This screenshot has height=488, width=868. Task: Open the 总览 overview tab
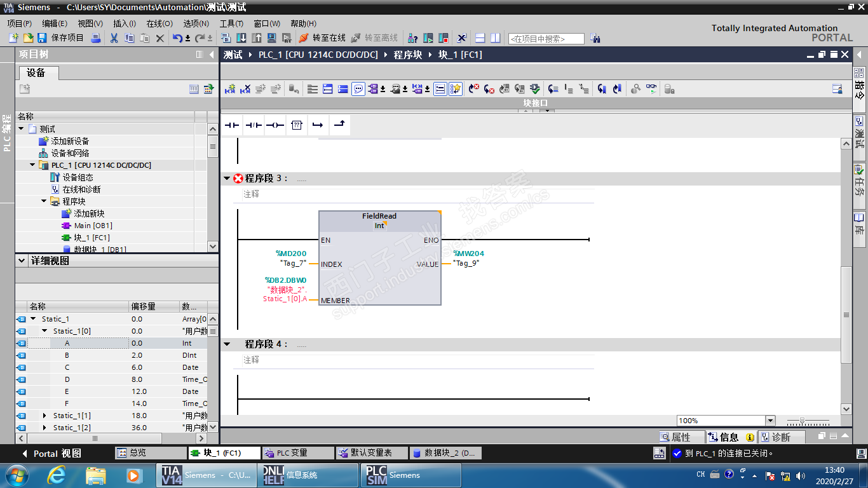tap(151, 453)
